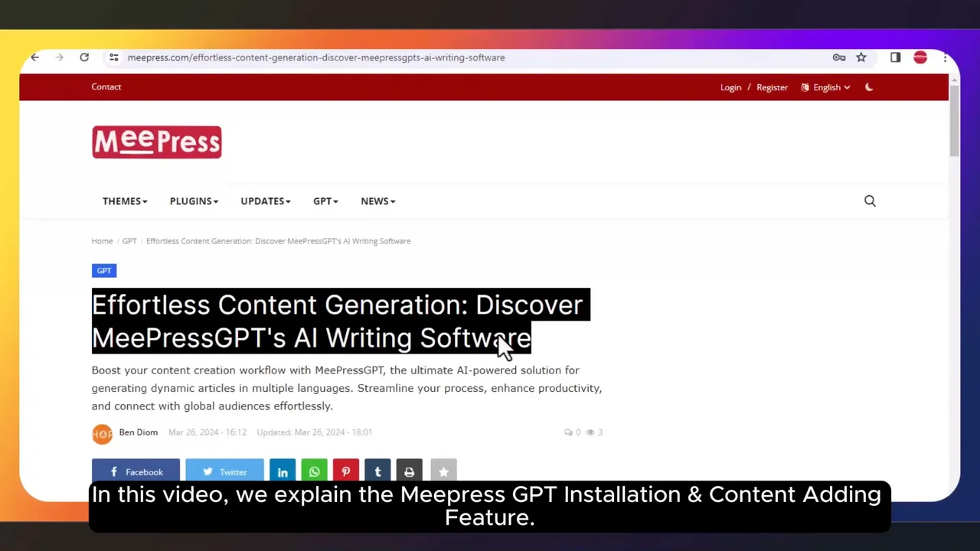Go back with the browser back arrow
Screen dimensions: 980x551
pyautogui.click(x=35, y=57)
